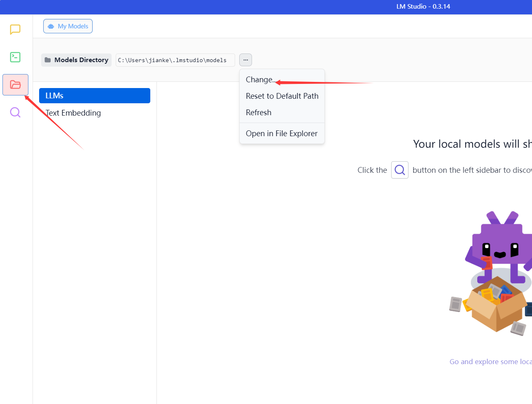
Task: Select the Text Embedding category
Action: 95,113
